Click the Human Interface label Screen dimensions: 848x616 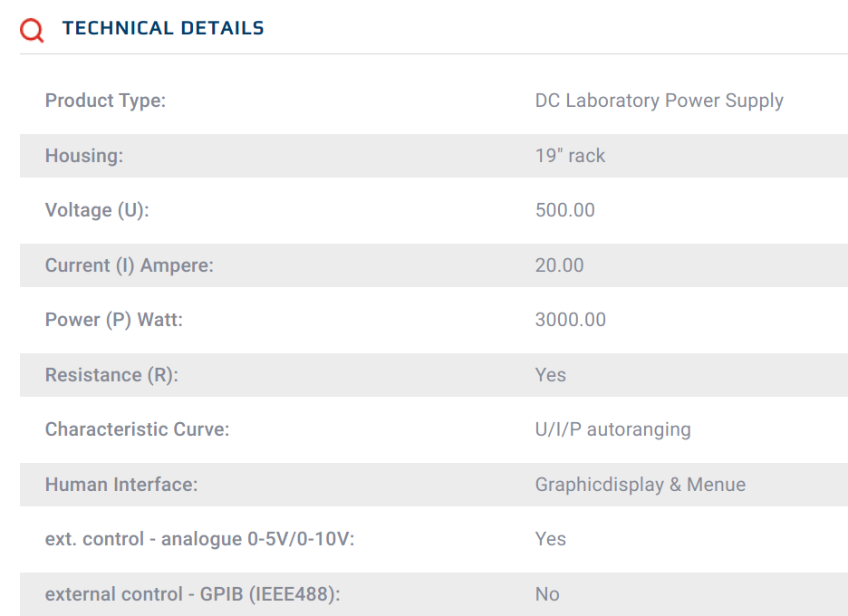click(x=121, y=485)
